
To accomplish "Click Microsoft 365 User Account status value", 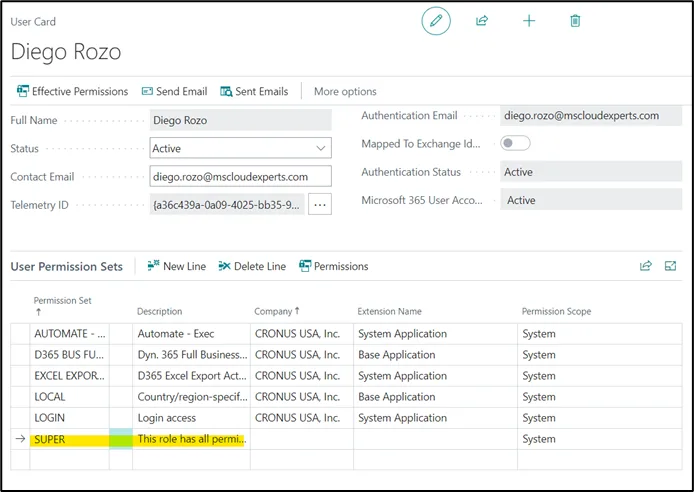I will click(x=591, y=200).
